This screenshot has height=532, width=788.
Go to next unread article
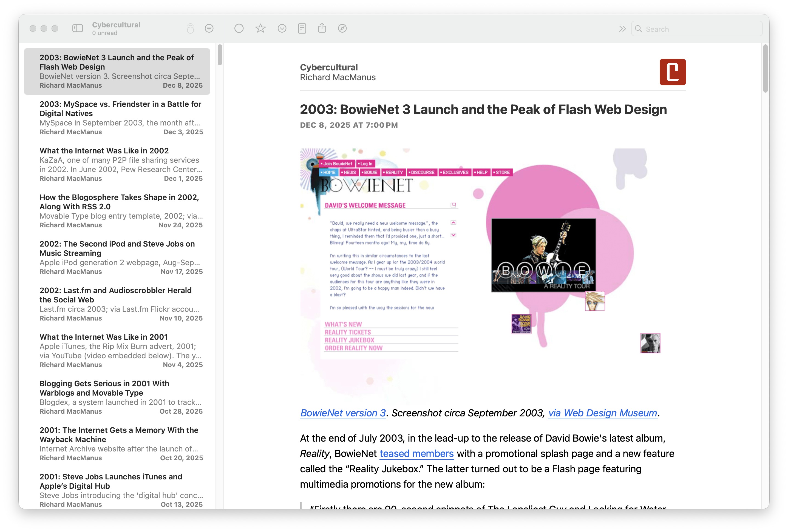point(282,28)
